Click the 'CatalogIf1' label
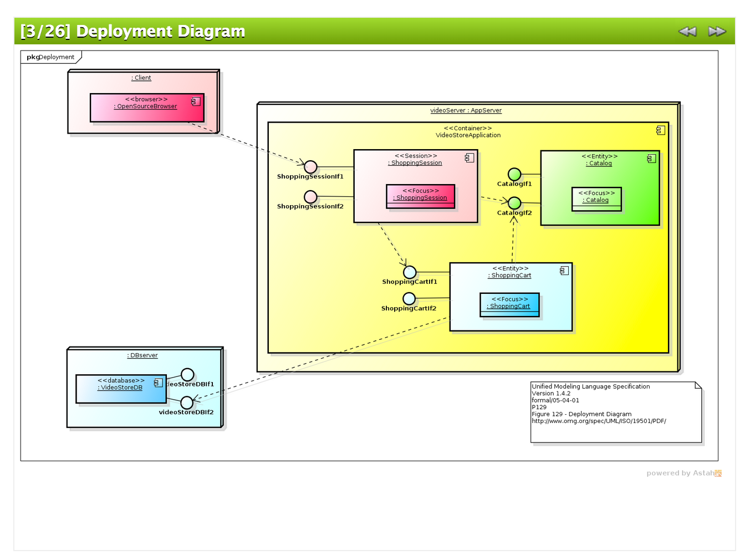 (x=514, y=184)
